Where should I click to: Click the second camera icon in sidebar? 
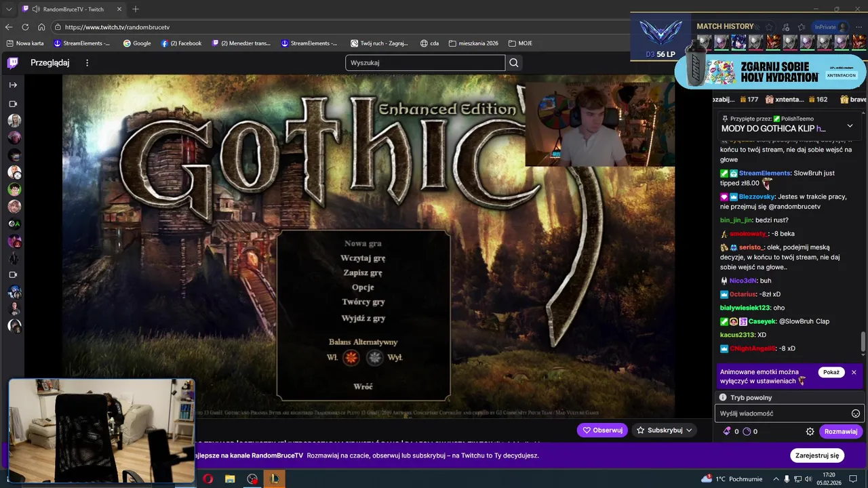click(x=13, y=274)
